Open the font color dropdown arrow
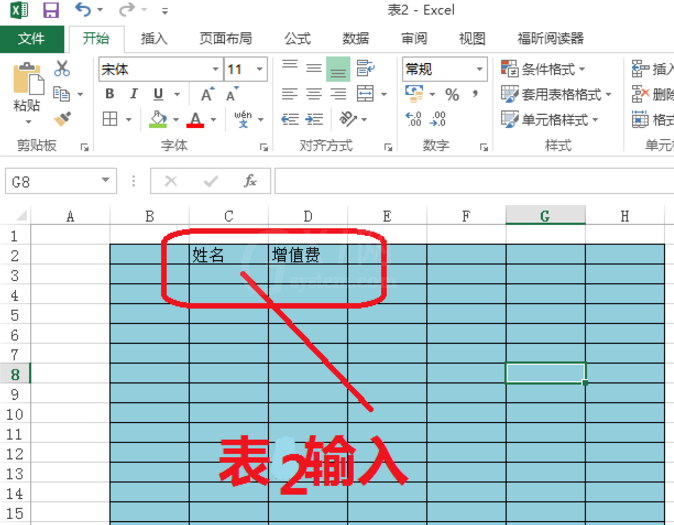Image resolution: width=674 pixels, height=525 pixels. pos(213,120)
